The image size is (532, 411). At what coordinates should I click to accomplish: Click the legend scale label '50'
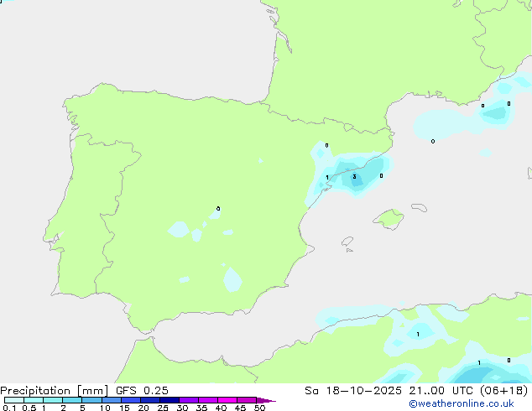[259, 408]
